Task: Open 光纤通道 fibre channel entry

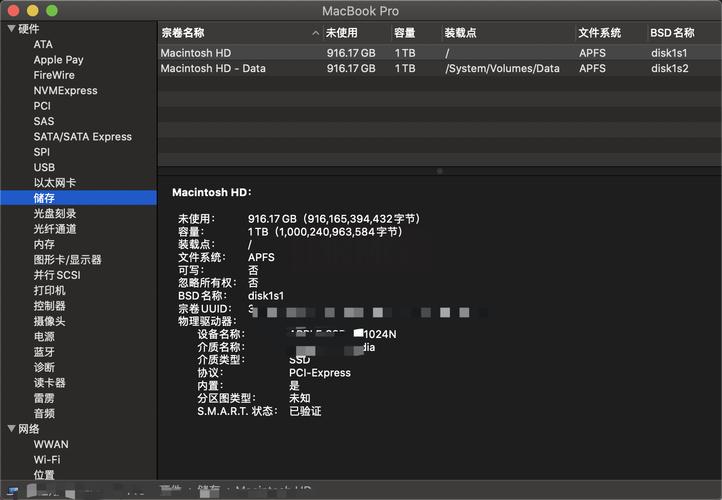Action: click(x=55, y=229)
